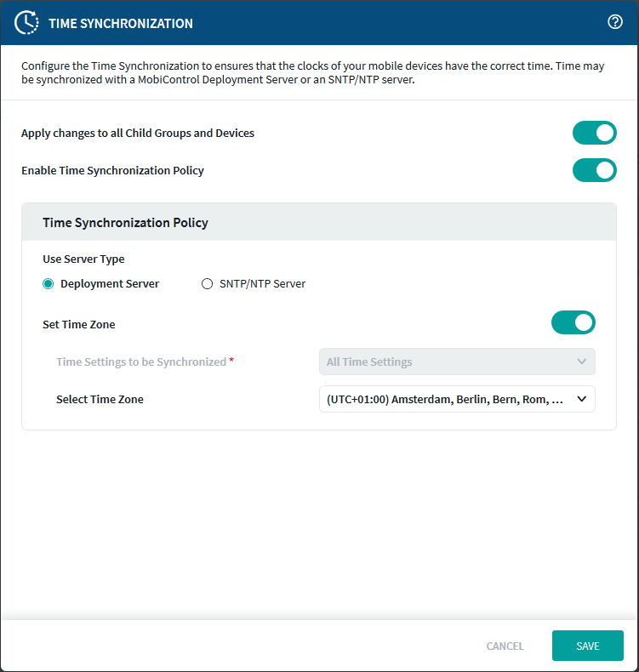Select the Deployment Server radio button
This screenshot has height=672, width=639.
[x=48, y=284]
